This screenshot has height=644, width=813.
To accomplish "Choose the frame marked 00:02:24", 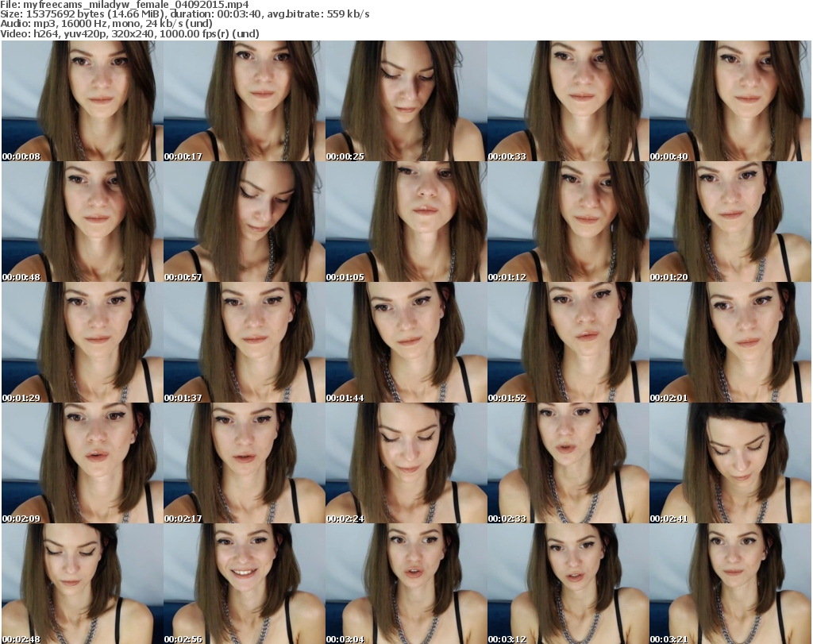I will [x=406, y=464].
